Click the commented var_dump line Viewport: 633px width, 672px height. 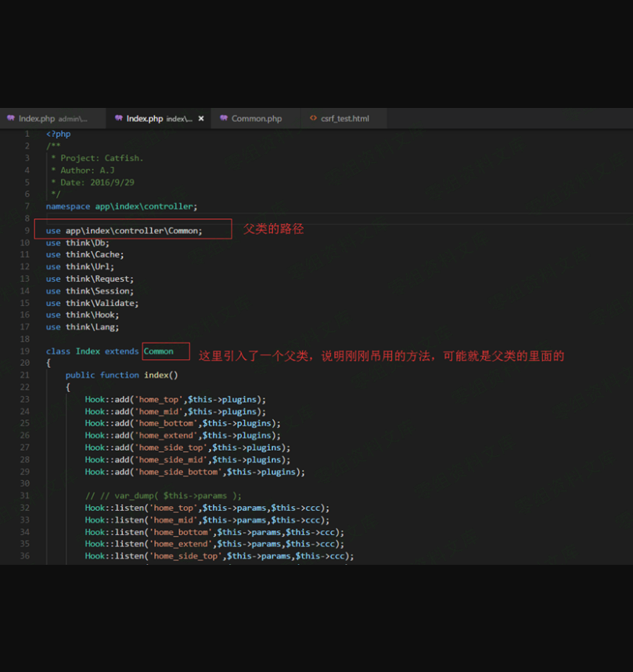tap(164, 496)
